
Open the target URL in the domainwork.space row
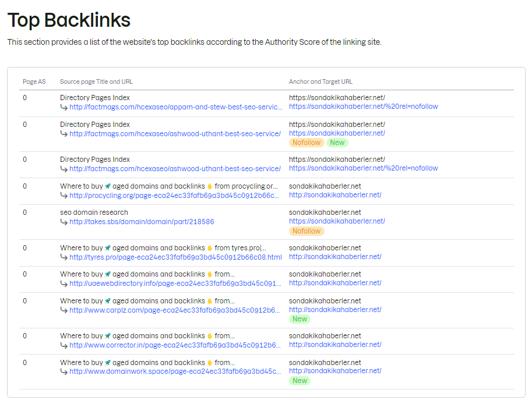[335, 370]
